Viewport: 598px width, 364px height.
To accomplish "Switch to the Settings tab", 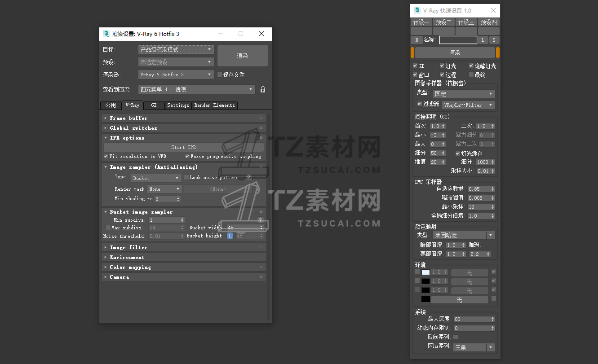I will coord(178,105).
